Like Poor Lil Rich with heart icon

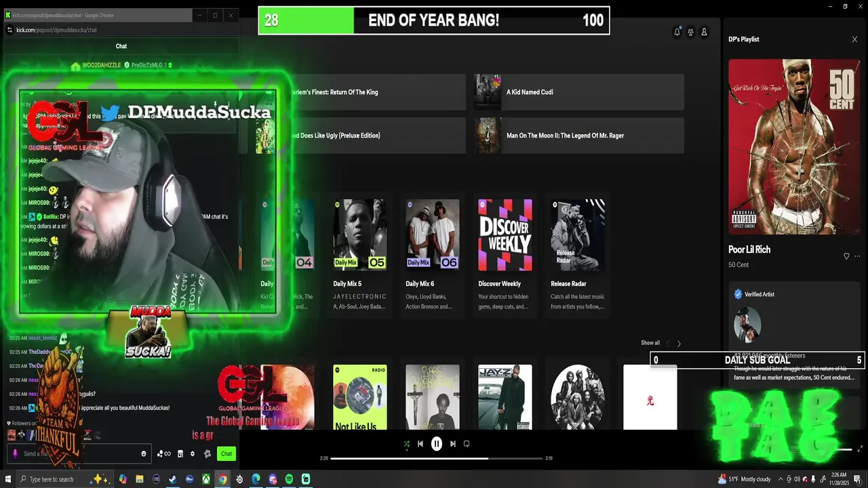coord(846,256)
